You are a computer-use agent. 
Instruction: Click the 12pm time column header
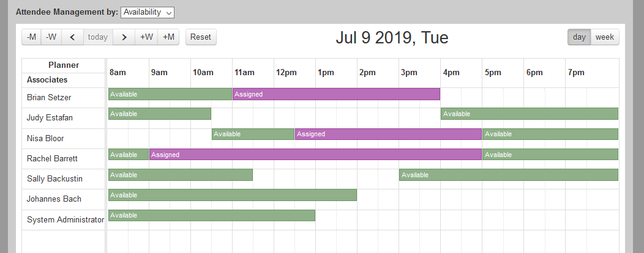click(286, 73)
